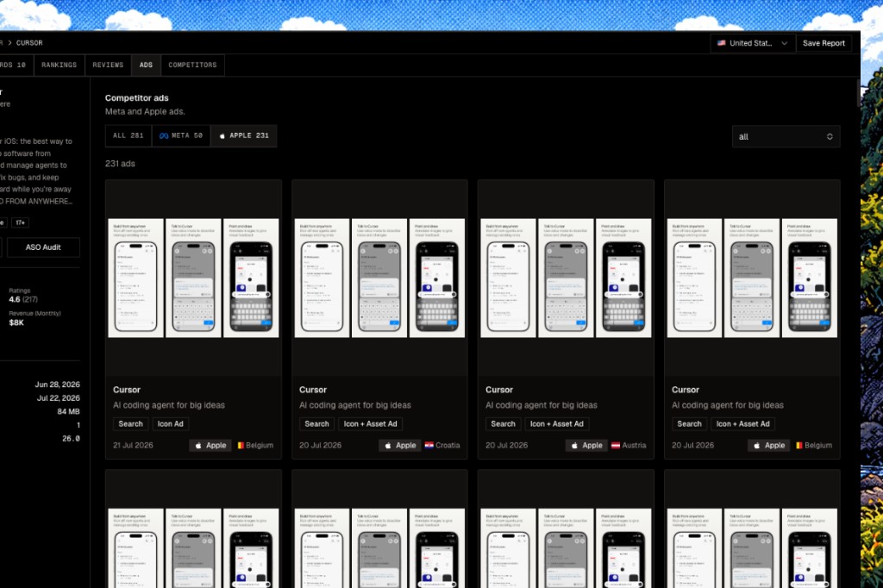
Task: Click the Austria flag icon
Action: pos(616,445)
